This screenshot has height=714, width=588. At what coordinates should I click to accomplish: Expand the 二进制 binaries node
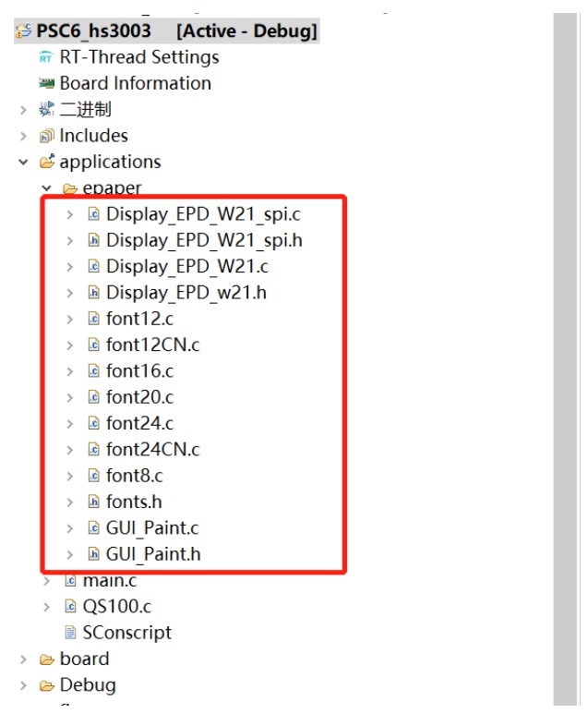(23, 110)
